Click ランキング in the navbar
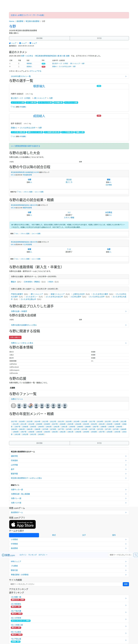The height and width of the screenshot is (644, 138). pyautogui.click(x=32, y=555)
